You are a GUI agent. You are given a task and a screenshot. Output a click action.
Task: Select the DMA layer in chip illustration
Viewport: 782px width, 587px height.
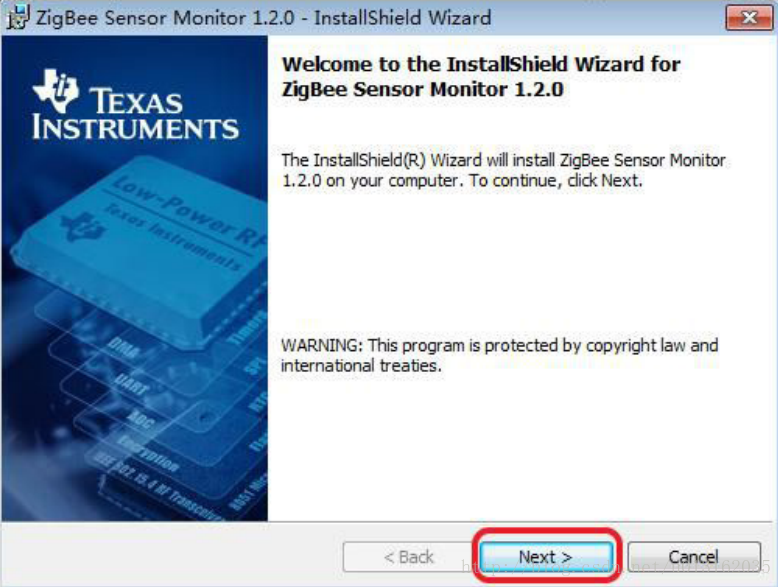(124, 348)
